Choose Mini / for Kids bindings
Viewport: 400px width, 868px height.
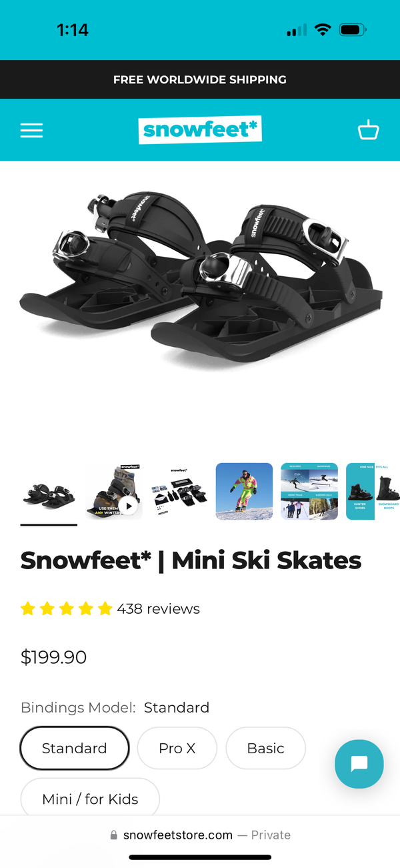pos(90,799)
